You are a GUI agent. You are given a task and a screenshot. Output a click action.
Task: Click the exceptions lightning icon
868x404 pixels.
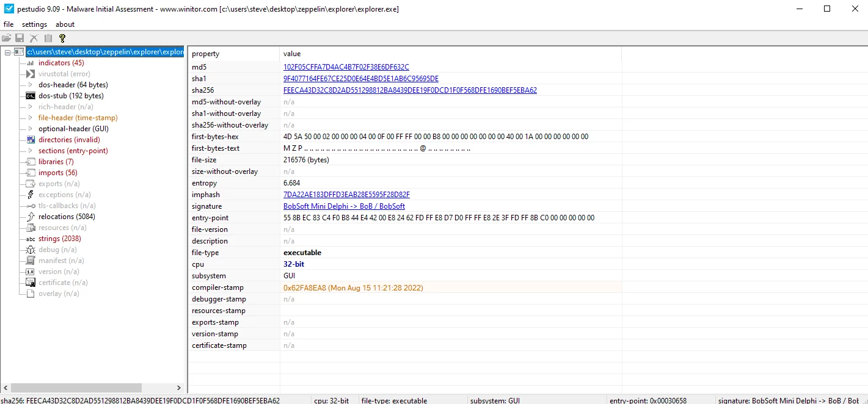point(31,195)
